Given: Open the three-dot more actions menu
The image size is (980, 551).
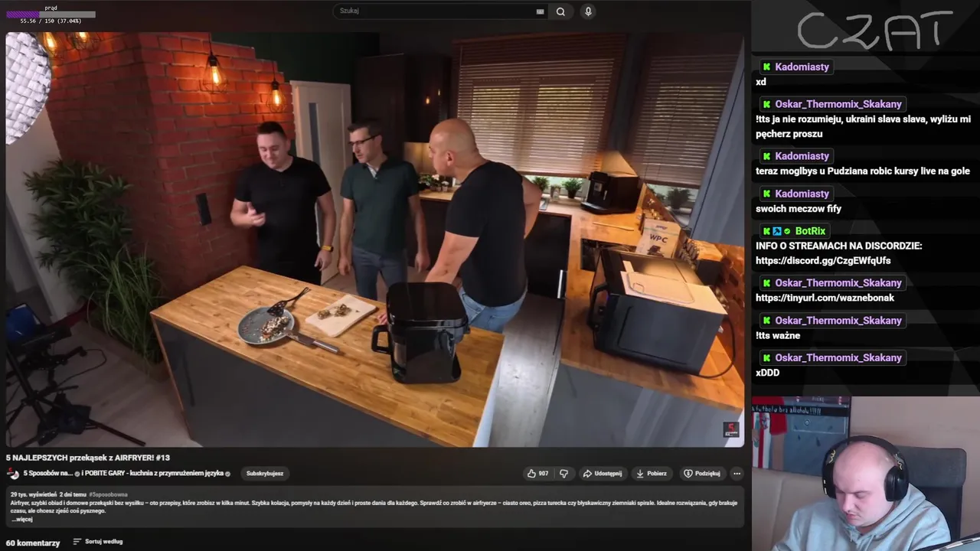Looking at the screenshot, I should point(737,474).
